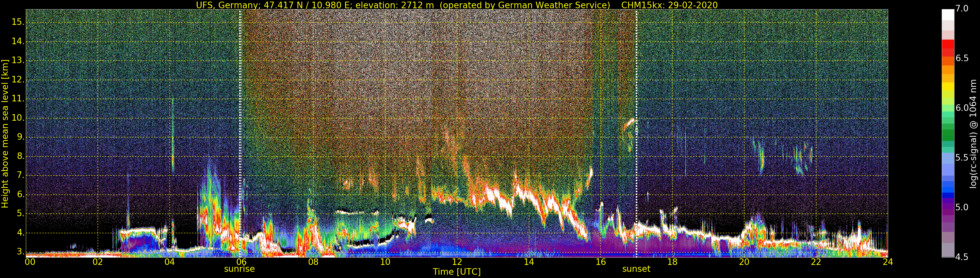The height and width of the screenshot is (278, 980).
Task: Click the '16' time axis tick label
Action: (600, 262)
